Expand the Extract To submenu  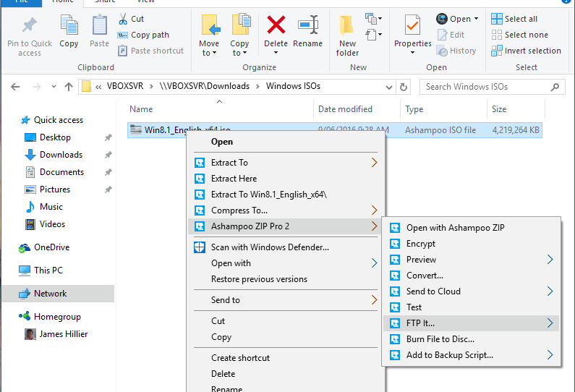(x=374, y=163)
